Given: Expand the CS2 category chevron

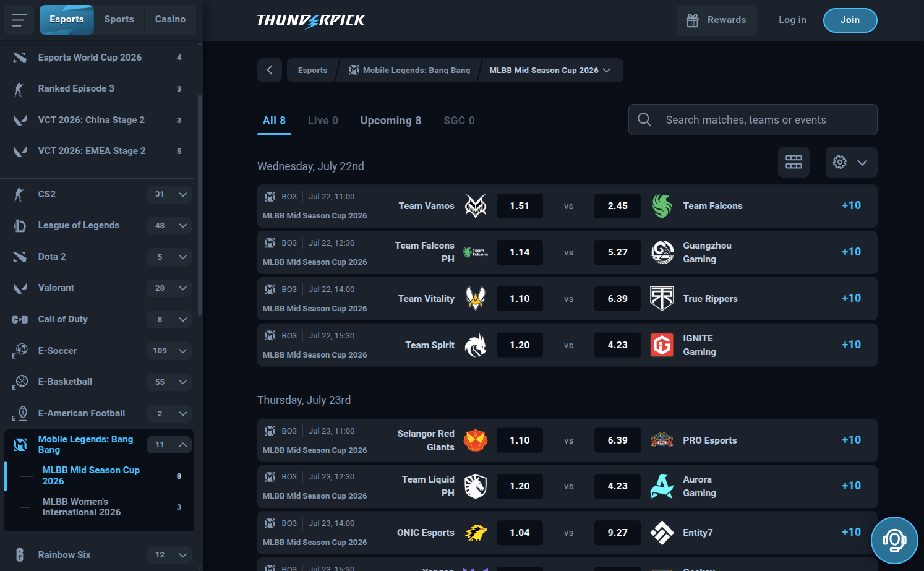Looking at the screenshot, I should [x=183, y=194].
